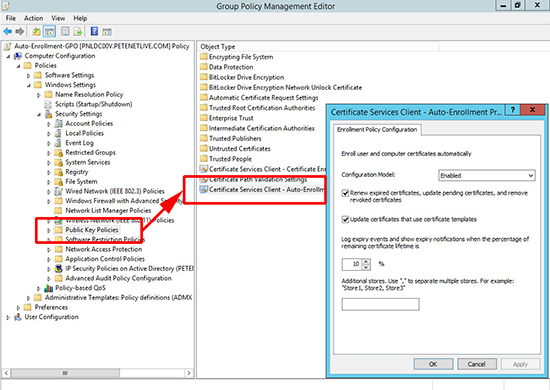Open the Action menu
This screenshot has height=390, width=550.
(x=33, y=18)
